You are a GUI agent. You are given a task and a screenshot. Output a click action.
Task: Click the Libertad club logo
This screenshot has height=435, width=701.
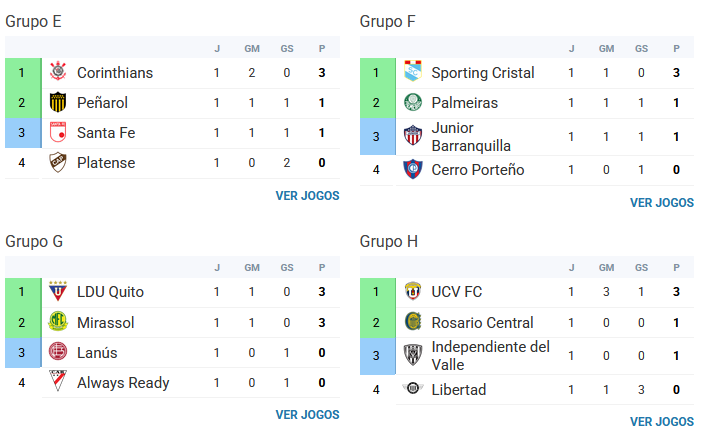pos(412,389)
